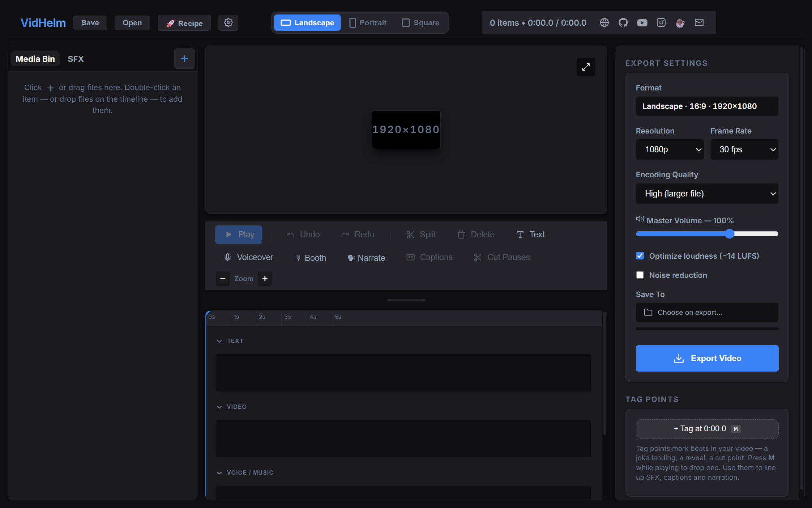Zoom in the timeline with plus
812x508 pixels.
265,279
